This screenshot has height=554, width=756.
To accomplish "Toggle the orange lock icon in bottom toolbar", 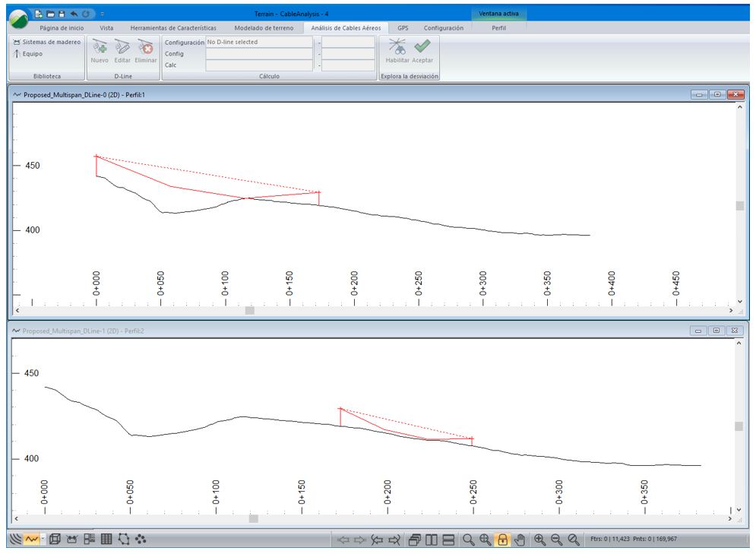I will (x=502, y=540).
